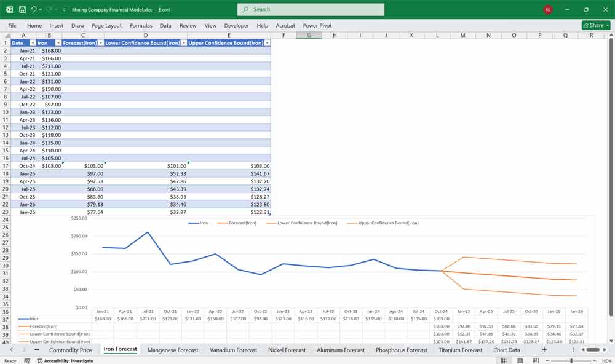Select cell with $211.00 for Jul-21
The height and width of the screenshot is (364, 615).
49,66
